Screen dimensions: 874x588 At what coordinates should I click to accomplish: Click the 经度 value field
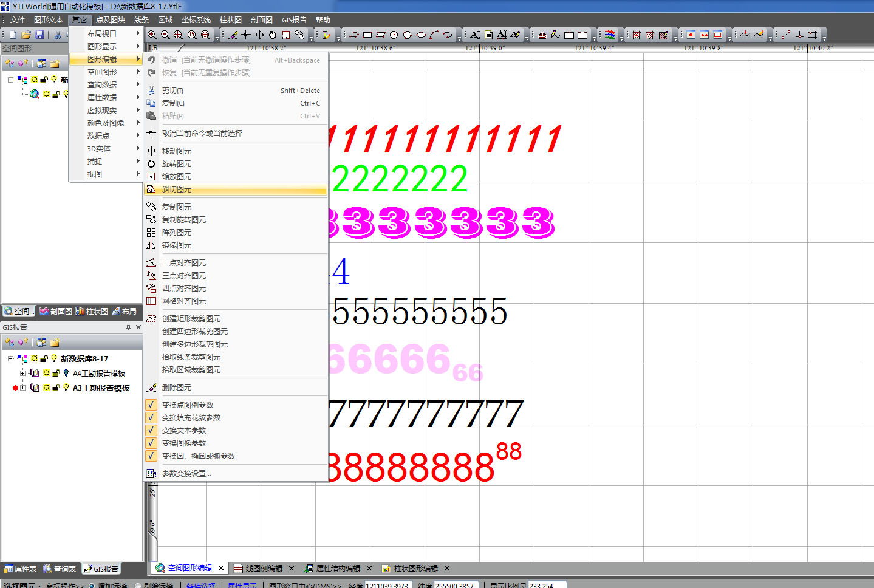(389, 586)
